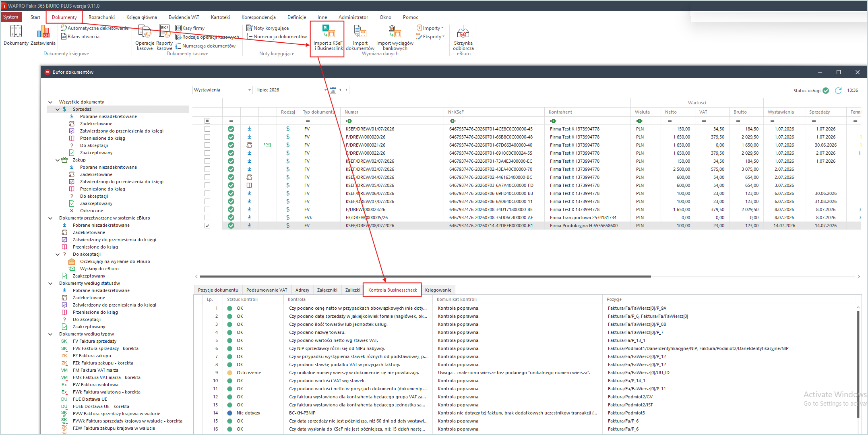Collapse Dokumenty według statusów node
Image resolution: width=868 pixels, height=435 pixels.
[x=50, y=284]
